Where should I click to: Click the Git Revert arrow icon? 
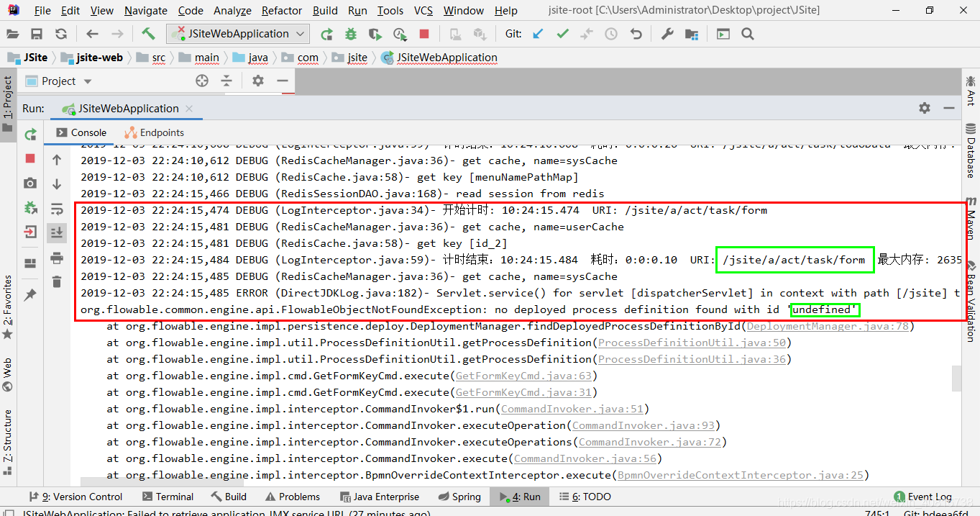click(x=636, y=34)
